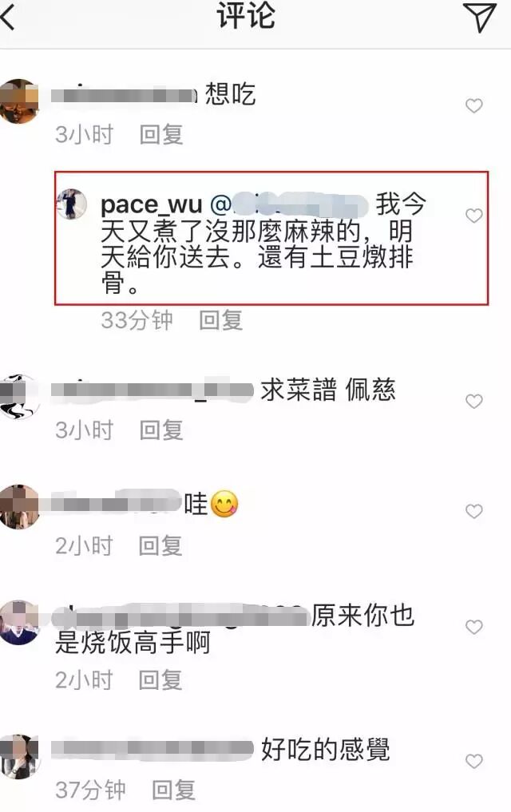Reply to the '原来你也是烧饭高手啊' comment
511x812 pixels.
pyautogui.click(x=160, y=680)
